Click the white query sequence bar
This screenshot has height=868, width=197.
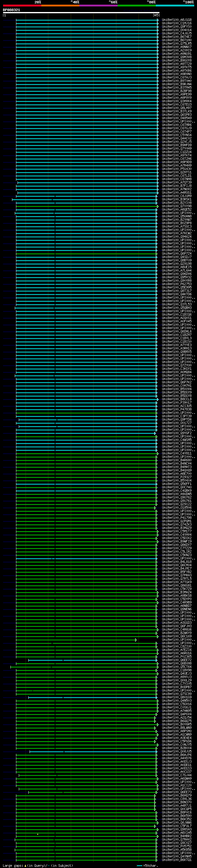coord(81,12)
